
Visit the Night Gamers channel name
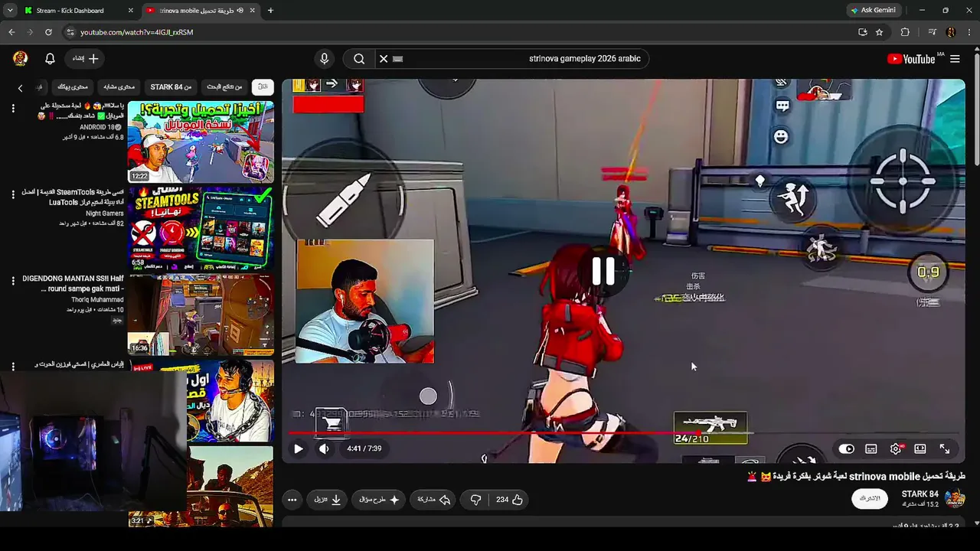coord(105,214)
